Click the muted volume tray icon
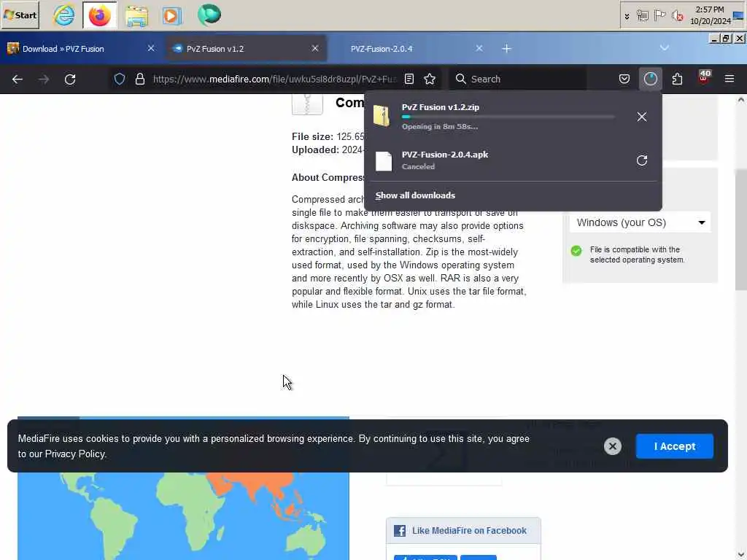 677,16
